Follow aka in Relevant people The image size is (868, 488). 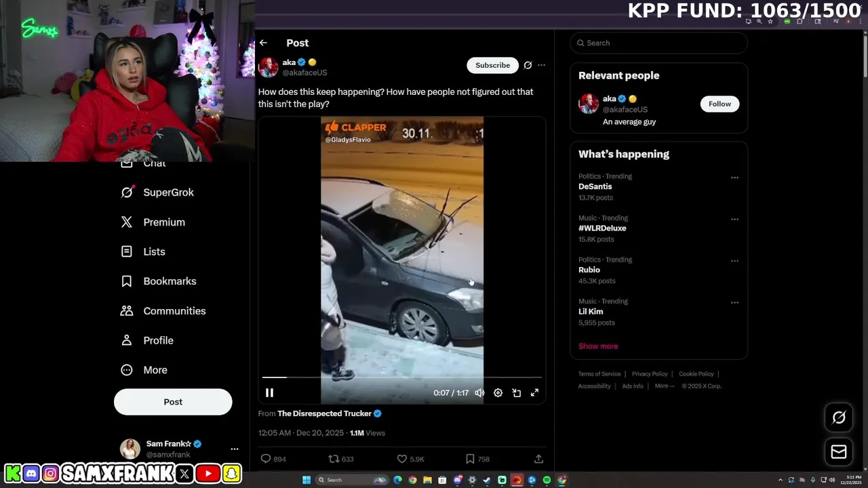[x=719, y=104]
